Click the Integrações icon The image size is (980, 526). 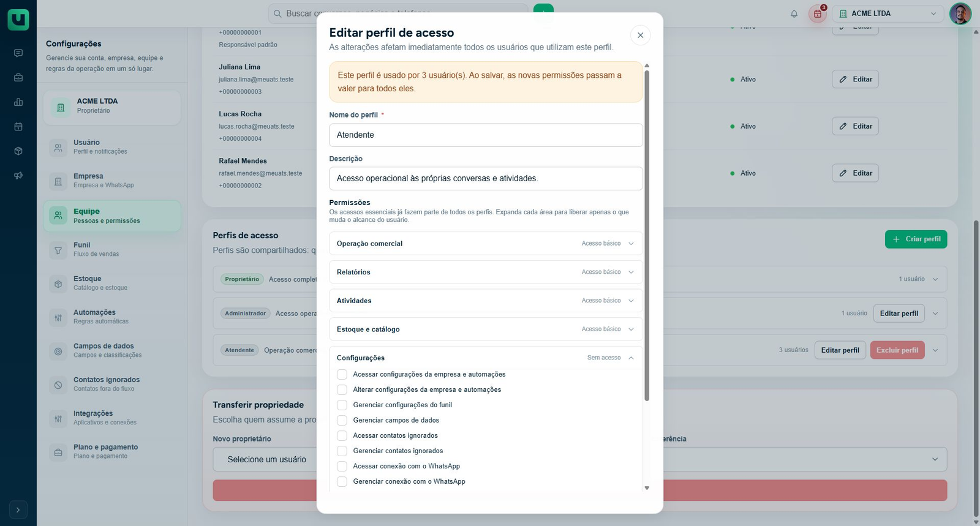coord(58,418)
